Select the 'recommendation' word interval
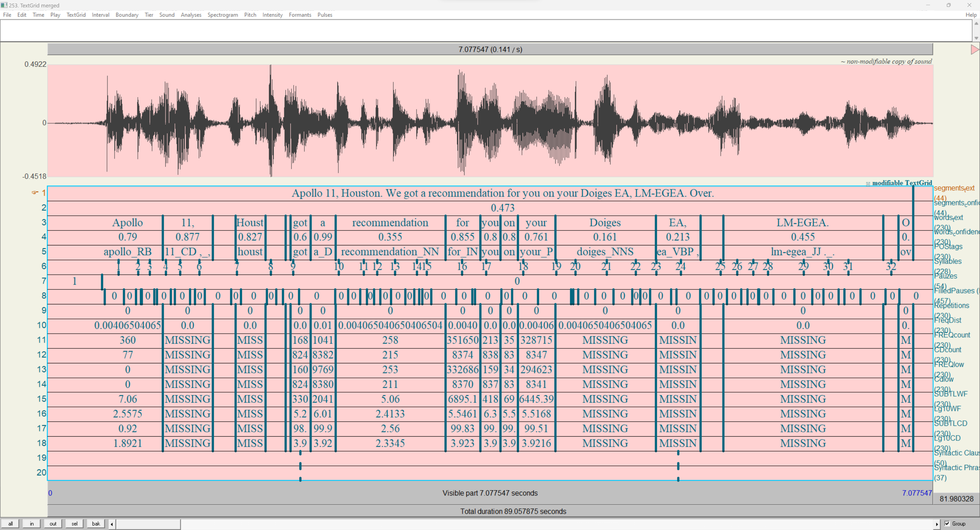This screenshot has height=530, width=980. point(390,223)
